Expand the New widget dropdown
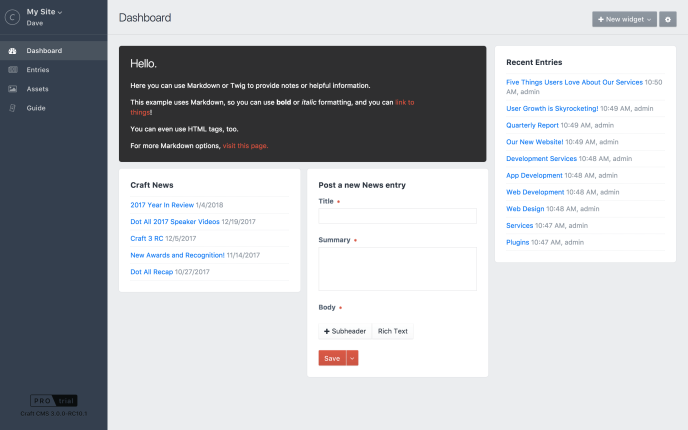The image size is (688, 430). 624,19
